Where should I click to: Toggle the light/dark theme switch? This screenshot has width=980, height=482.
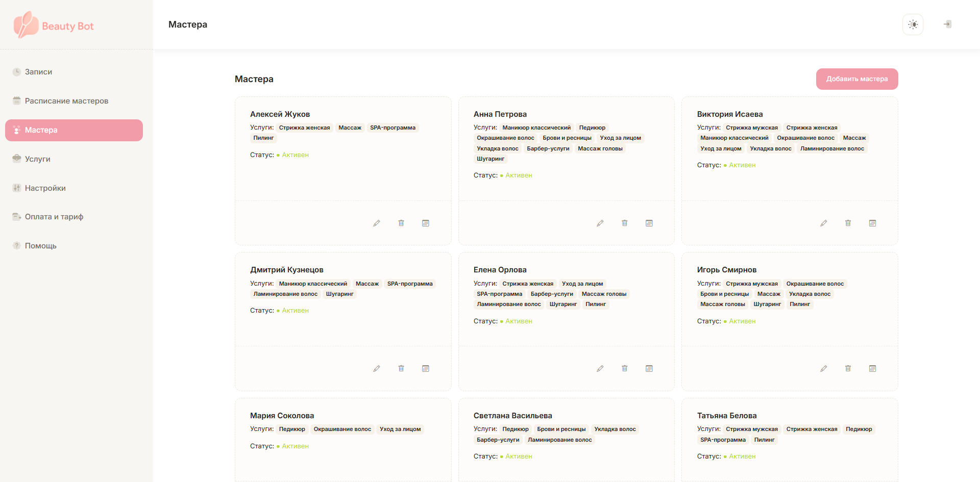913,24
